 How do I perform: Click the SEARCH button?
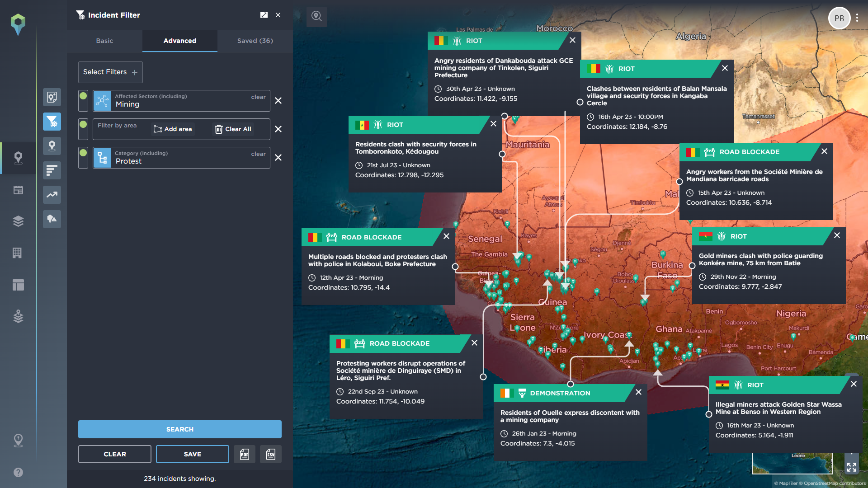coord(179,429)
